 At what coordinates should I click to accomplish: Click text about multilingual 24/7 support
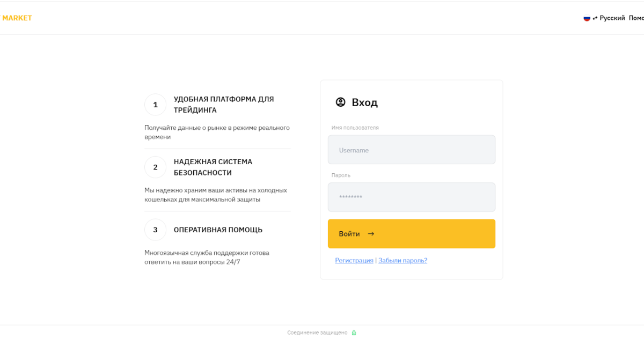tap(207, 258)
